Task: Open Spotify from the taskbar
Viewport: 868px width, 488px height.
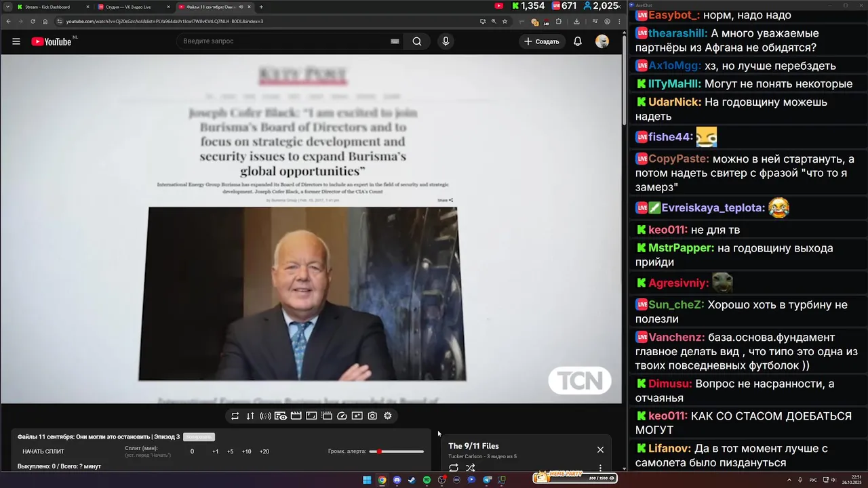Action: (427, 480)
